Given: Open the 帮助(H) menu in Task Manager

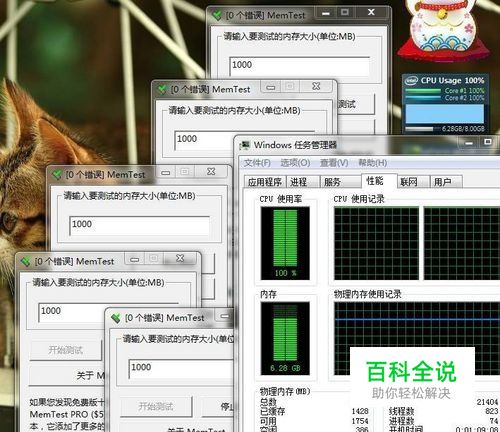Looking at the screenshot, I should click(x=373, y=163).
